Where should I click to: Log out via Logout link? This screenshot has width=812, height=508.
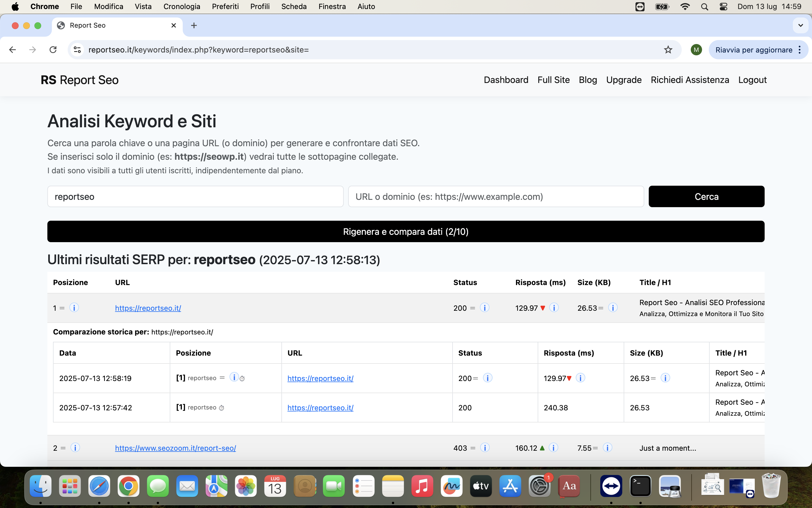click(752, 80)
